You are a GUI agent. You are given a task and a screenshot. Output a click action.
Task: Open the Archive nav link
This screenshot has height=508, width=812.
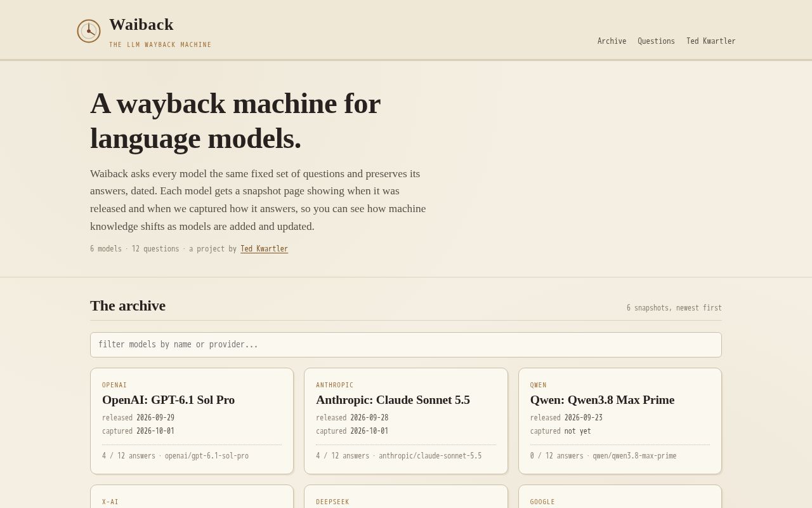(612, 41)
